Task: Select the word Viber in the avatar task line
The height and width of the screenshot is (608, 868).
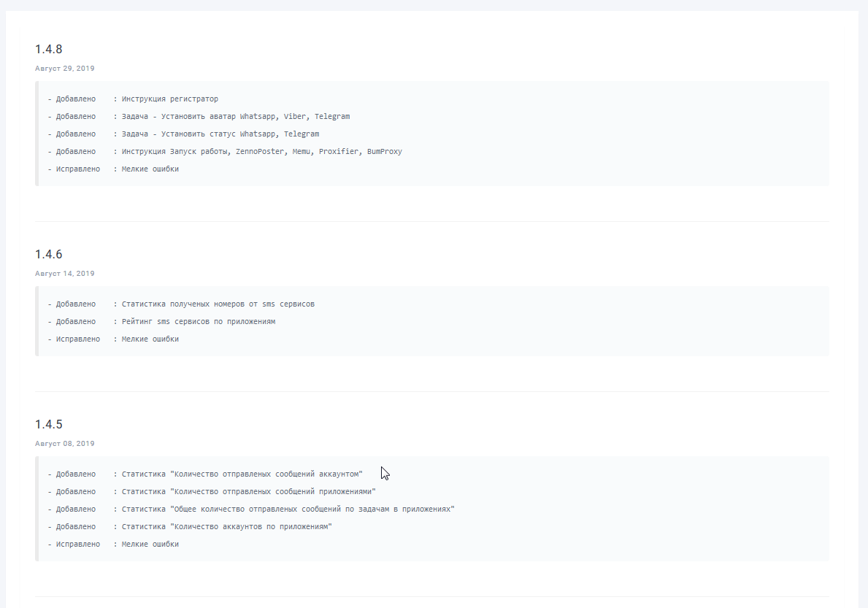Action: pos(295,117)
